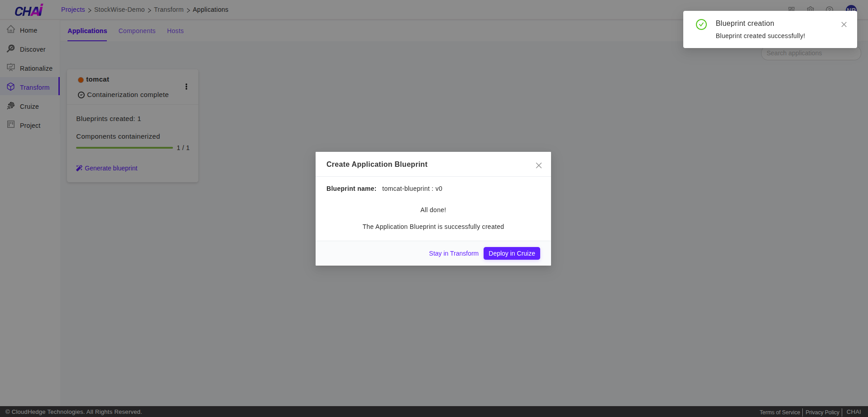Open the settings gear in the header
Viewport: 868px width, 417px height.
(810, 10)
